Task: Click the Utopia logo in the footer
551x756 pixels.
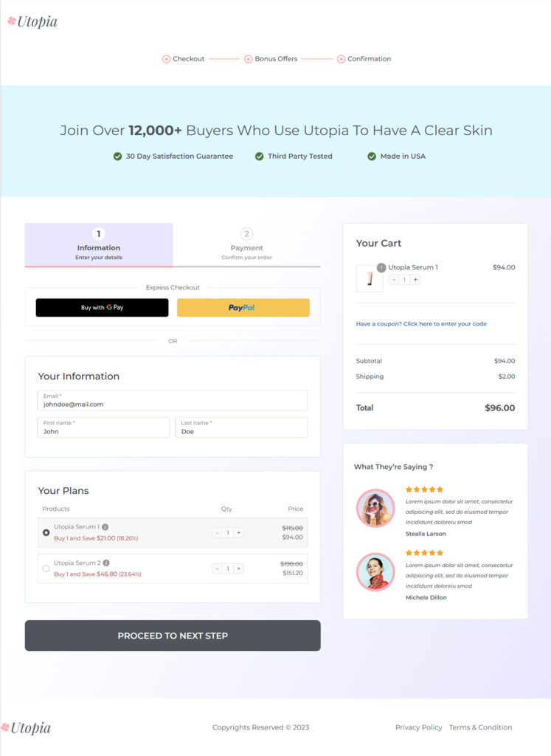Action: pyautogui.click(x=26, y=727)
